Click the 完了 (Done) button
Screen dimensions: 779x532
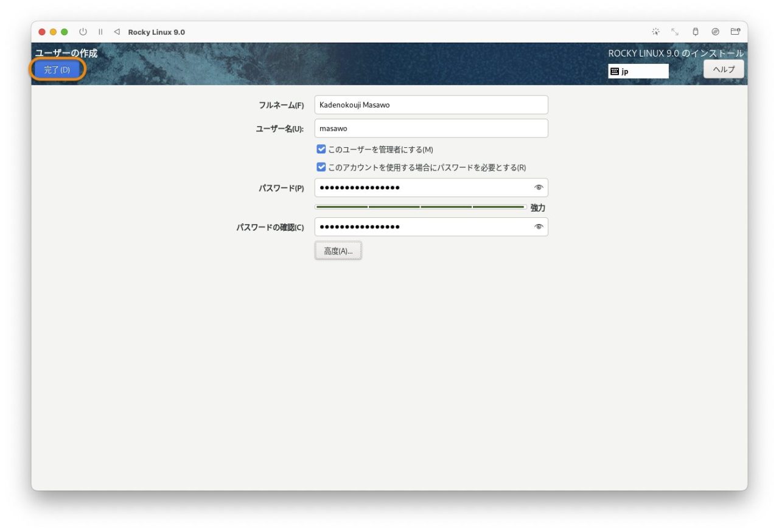tap(57, 69)
